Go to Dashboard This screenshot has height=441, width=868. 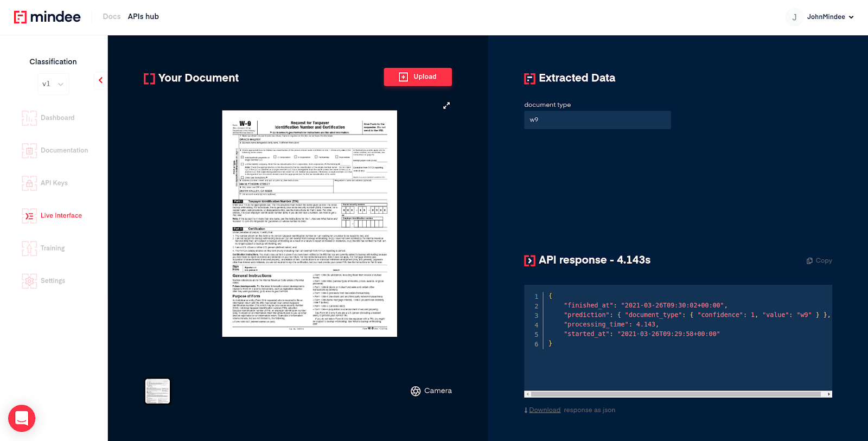click(58, 118)
